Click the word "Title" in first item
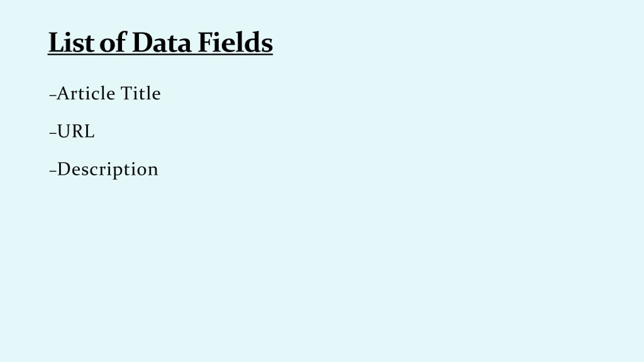Screen dimensions: 644x362 pyautogui.click(x=141, y=93)
